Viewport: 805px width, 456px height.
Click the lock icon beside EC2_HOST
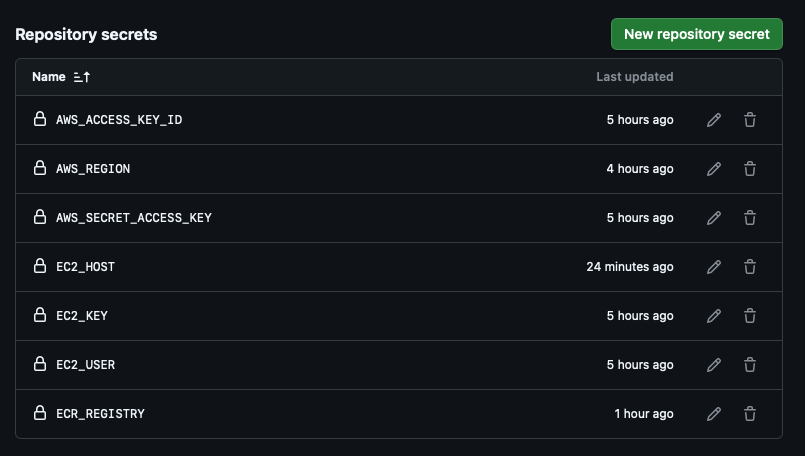point(40,266)
